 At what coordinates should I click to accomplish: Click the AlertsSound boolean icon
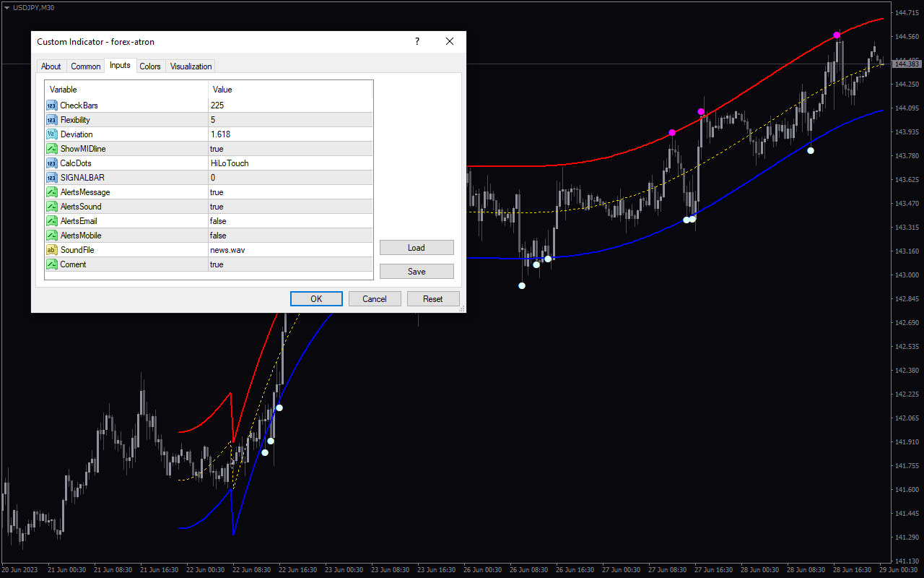coord(52,207)
